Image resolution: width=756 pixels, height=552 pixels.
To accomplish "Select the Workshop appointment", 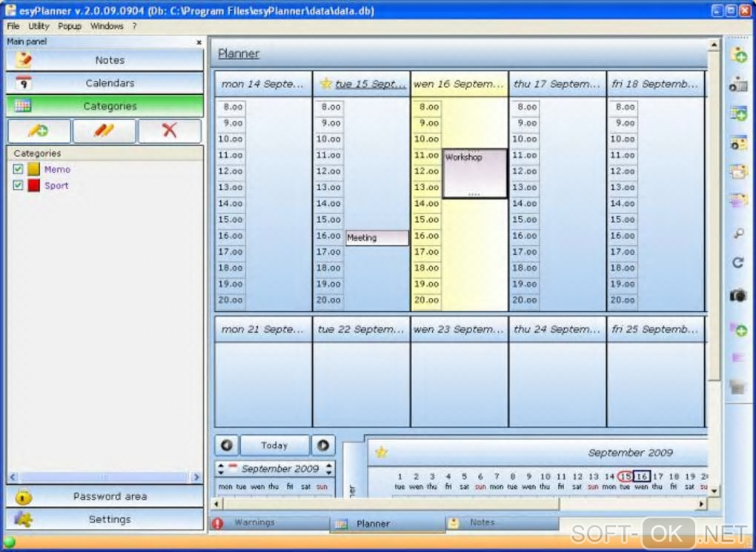I will (x=474, y=173).
